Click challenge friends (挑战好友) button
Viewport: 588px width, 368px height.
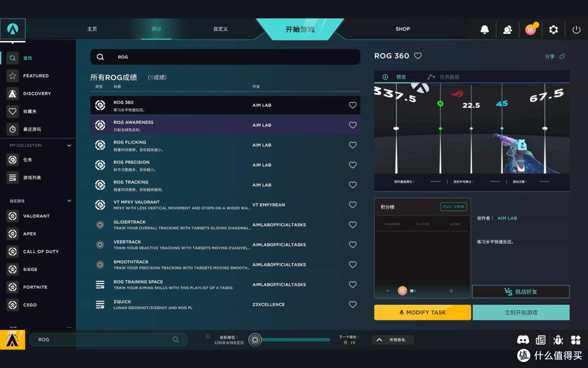point(520,292)
